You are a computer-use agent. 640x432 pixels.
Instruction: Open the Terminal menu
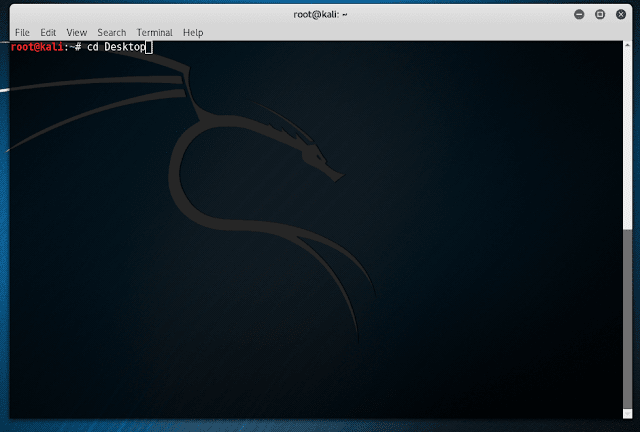point(154,32)
